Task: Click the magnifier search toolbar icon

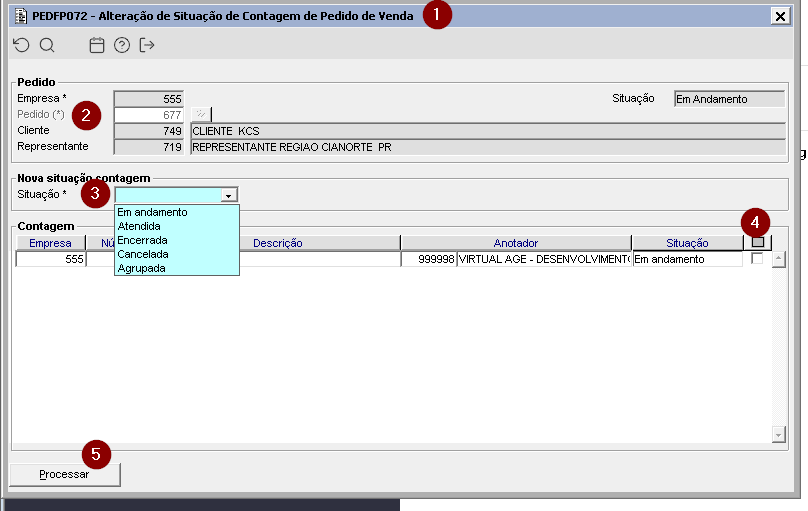Action: click(47, 45)
